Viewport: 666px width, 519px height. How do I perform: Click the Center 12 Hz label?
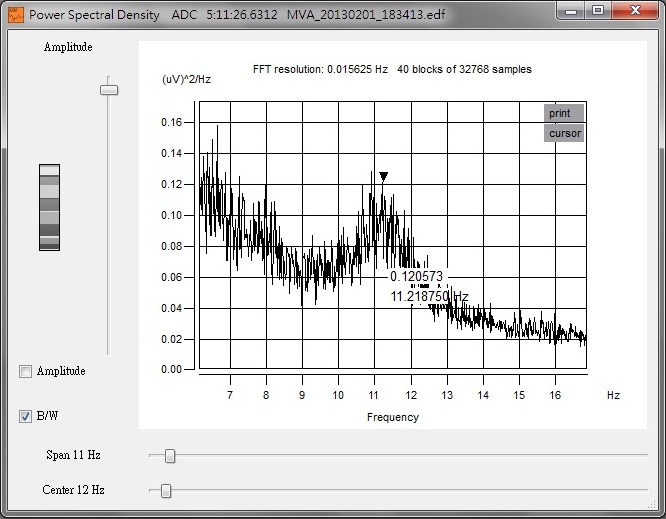(73, 490)
